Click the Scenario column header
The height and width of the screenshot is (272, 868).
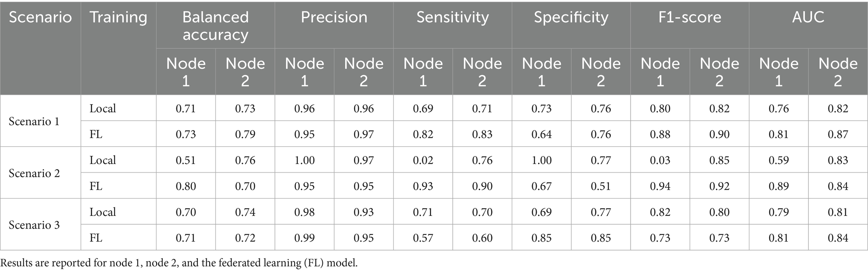pyautogui.click(x=40, y=17)
